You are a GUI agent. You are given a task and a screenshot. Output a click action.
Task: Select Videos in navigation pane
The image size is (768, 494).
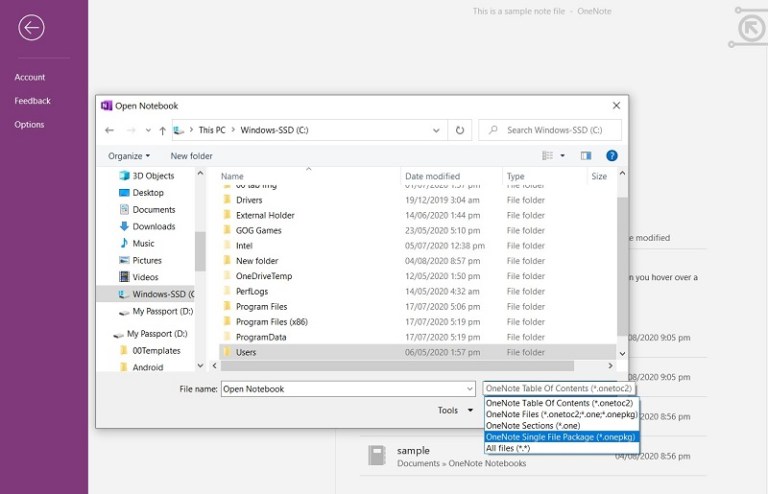click(x=139, y=277)
